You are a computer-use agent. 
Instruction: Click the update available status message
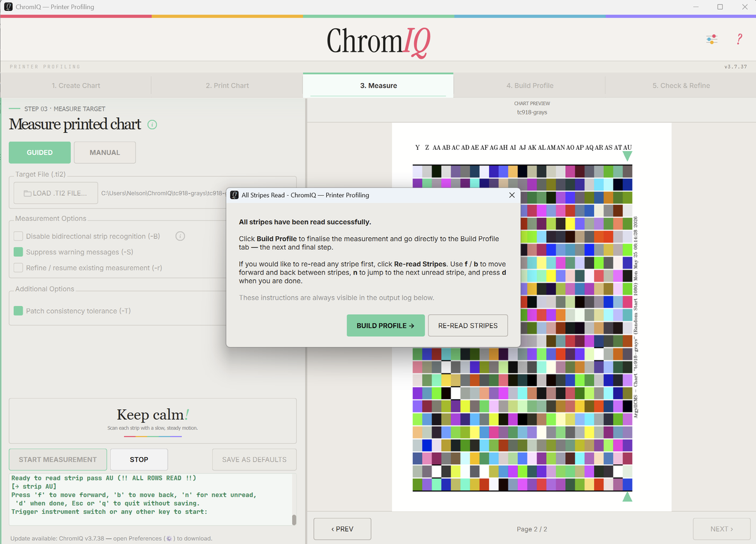112,538
